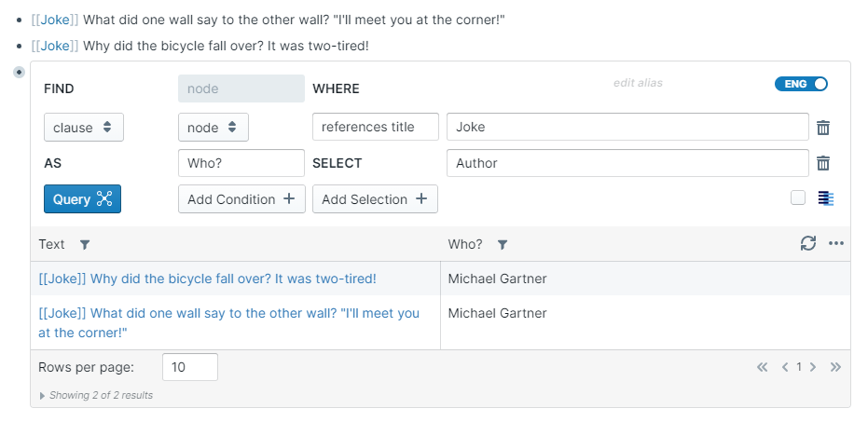Expand the Showing 2 of 2 results disclosure

[42, 395]
